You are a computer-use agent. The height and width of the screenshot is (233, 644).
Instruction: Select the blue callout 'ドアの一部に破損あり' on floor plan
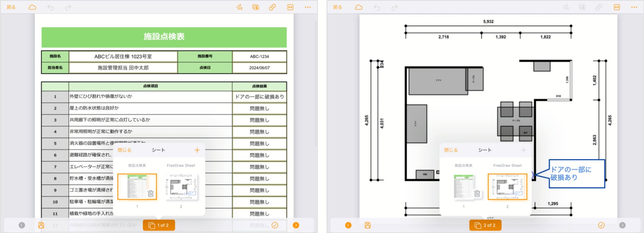pos(577,174)
